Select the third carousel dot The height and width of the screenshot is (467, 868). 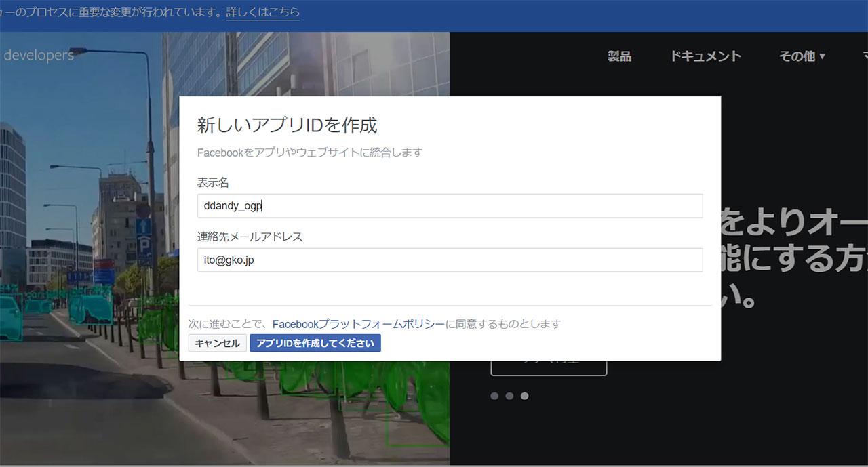pos(524,396)
